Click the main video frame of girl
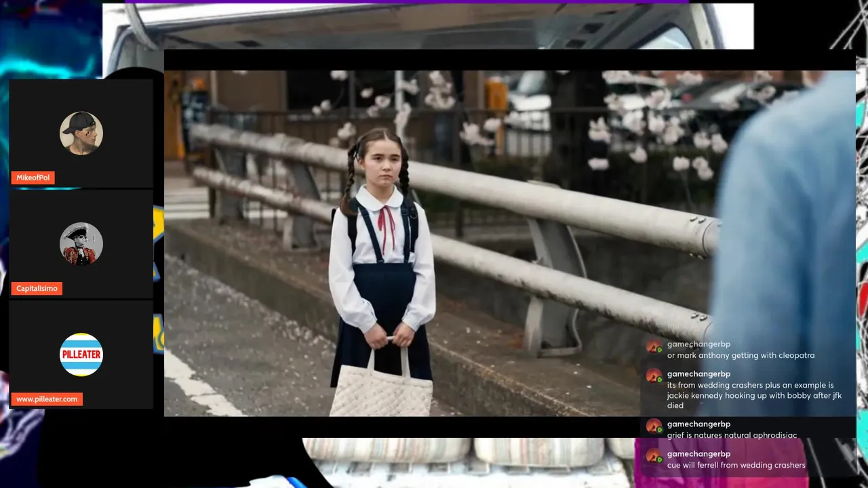This screenshot has height=488, width=868. (509, 243)
